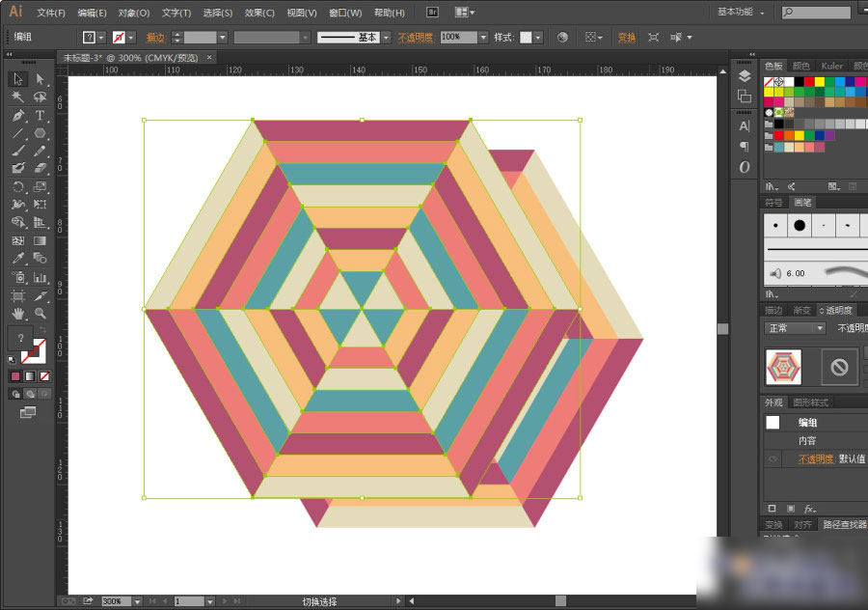Screen dimensions: 868x610
Task: Pick the red swatch in the top swatch row
Action: pos(809,82)
